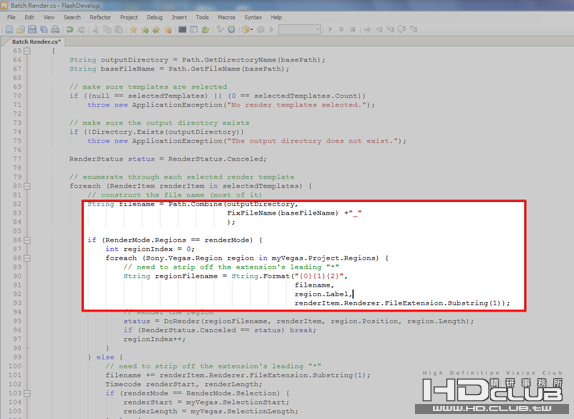
Task: Open the Tools menu
Action: [202, 17]
